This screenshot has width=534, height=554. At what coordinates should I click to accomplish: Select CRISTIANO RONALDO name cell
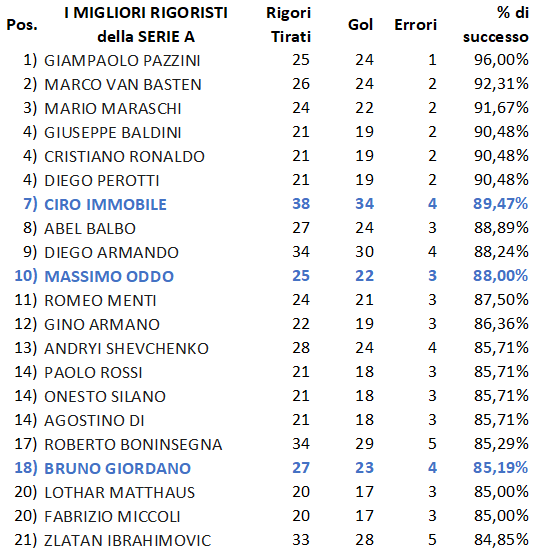click(124, 157)
